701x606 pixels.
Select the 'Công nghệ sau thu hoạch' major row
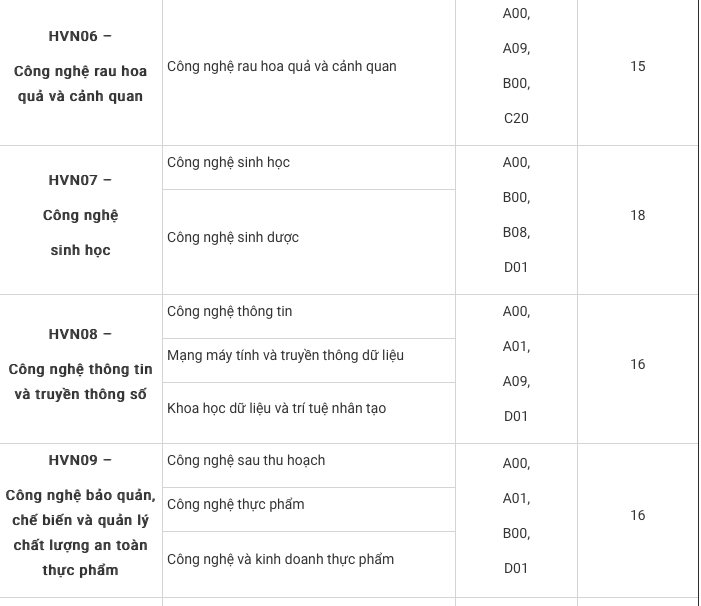point(246,460)
